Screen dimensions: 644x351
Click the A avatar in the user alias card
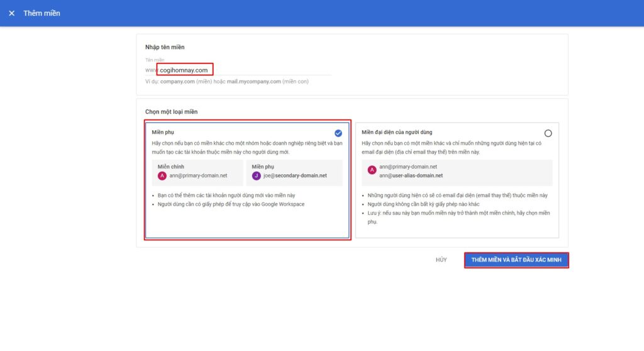point(372,170)
